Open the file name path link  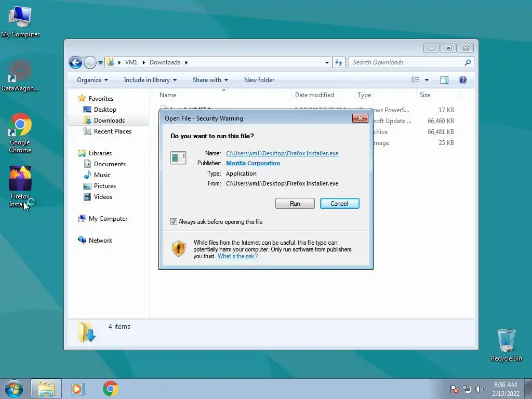[282, 153]
